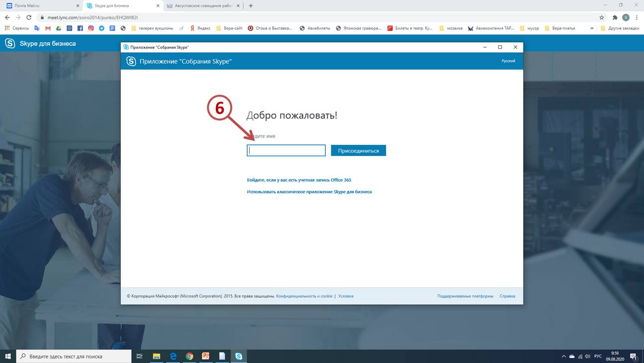Open the Справка link
The width and height of the screenshot is (644, 363).
507,296
